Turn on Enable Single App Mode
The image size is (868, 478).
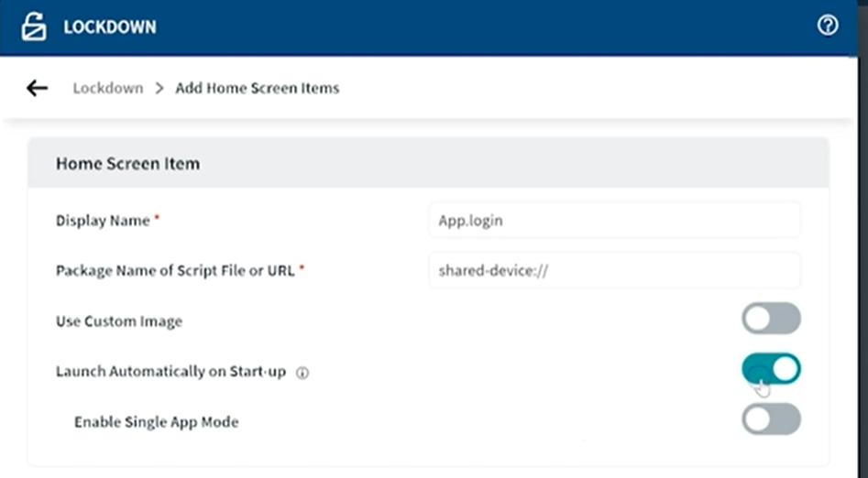point(771,419)
